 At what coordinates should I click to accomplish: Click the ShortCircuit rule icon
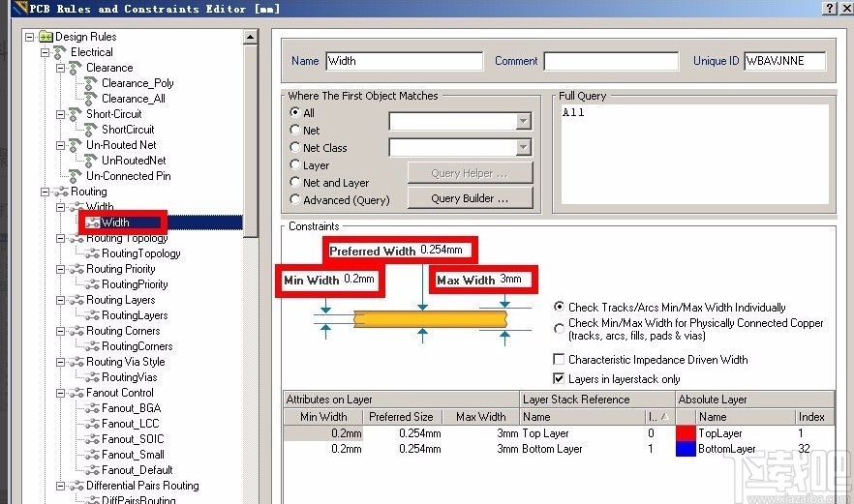pos(91,130)
